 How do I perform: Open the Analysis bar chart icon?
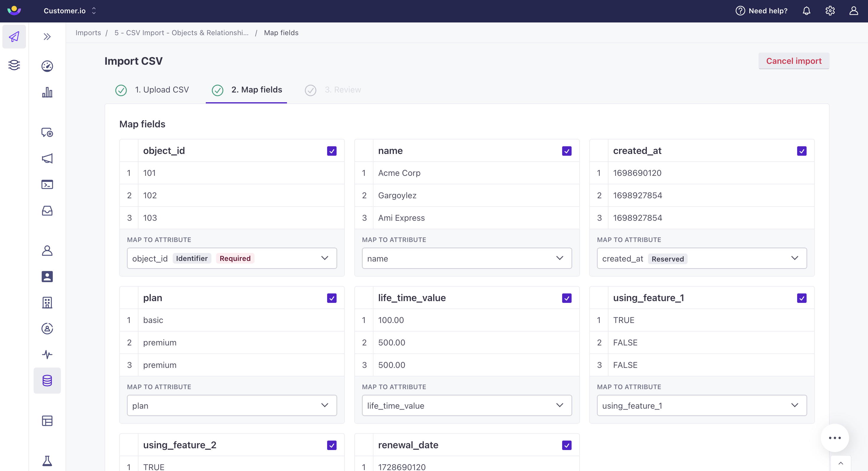coord(47,92)
